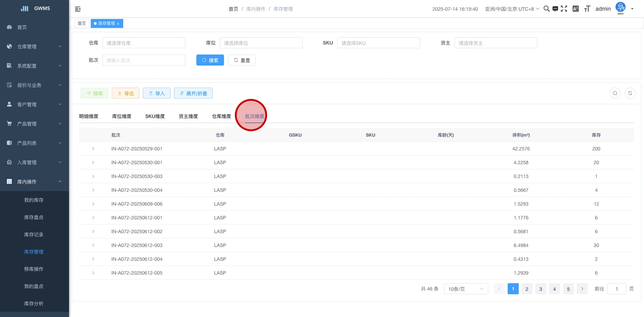Open the 10条/页 page size dropdown
Image resolution: width=644 pixels, height=317 pixels.
466,289
